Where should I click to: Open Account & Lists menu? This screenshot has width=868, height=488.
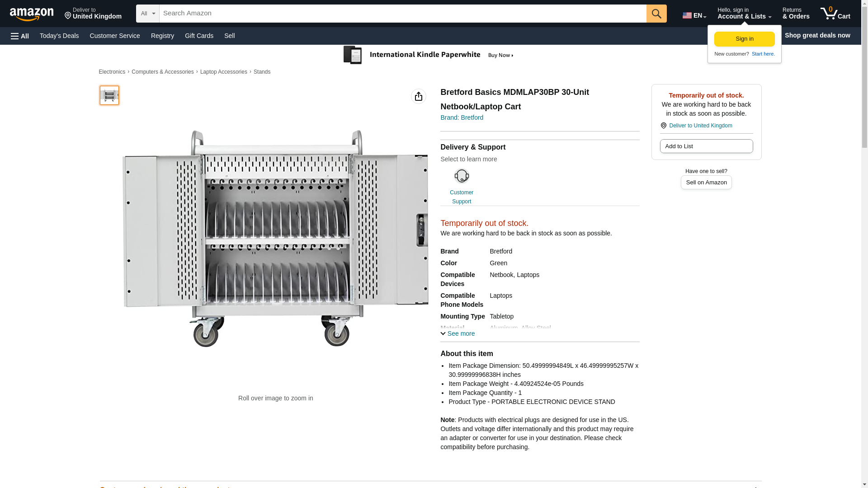click(x=744, y=14)
